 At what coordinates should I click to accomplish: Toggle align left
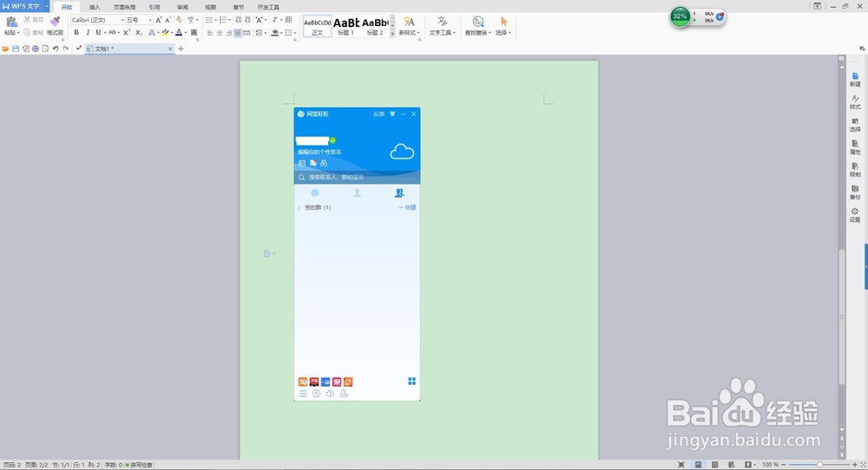[x=210, y=33]
